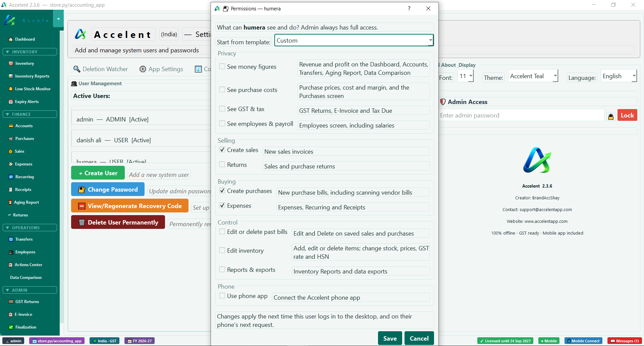Switch to App Settings tab

click(x=161, y=69)
